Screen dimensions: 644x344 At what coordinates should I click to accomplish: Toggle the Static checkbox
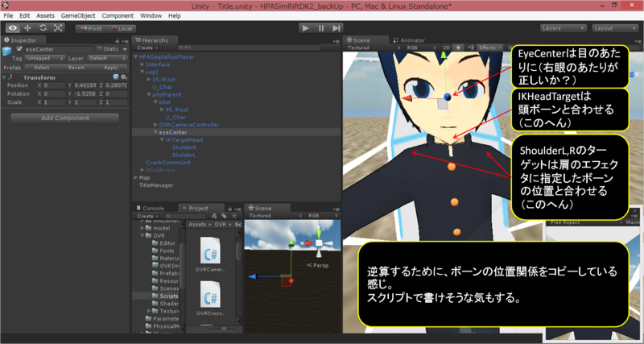tap(99, 49)
